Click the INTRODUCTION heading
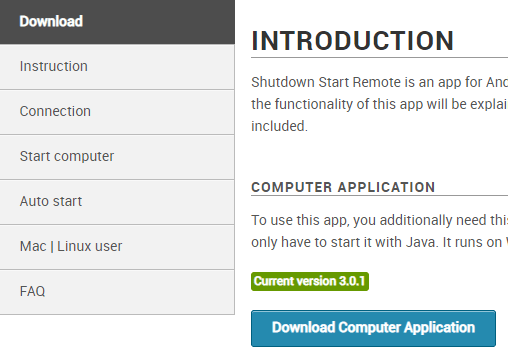 (353, 41)
